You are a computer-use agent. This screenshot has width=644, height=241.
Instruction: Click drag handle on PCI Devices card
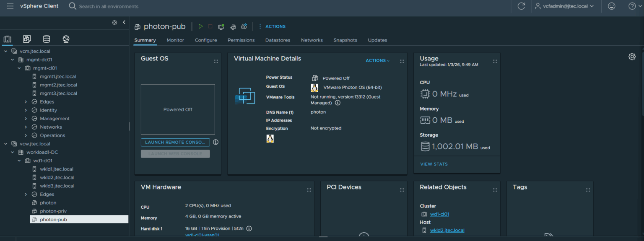point(402,190)
